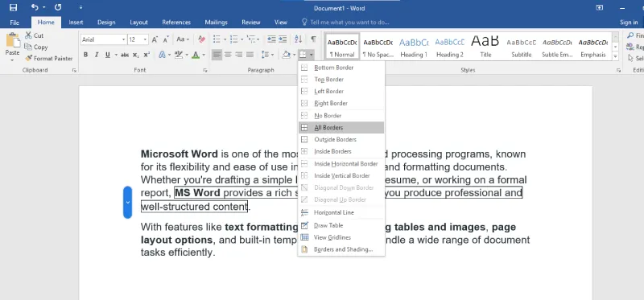Toggle Show/Hide paragraph marks

pyautogui.click(x=313, y=39)
